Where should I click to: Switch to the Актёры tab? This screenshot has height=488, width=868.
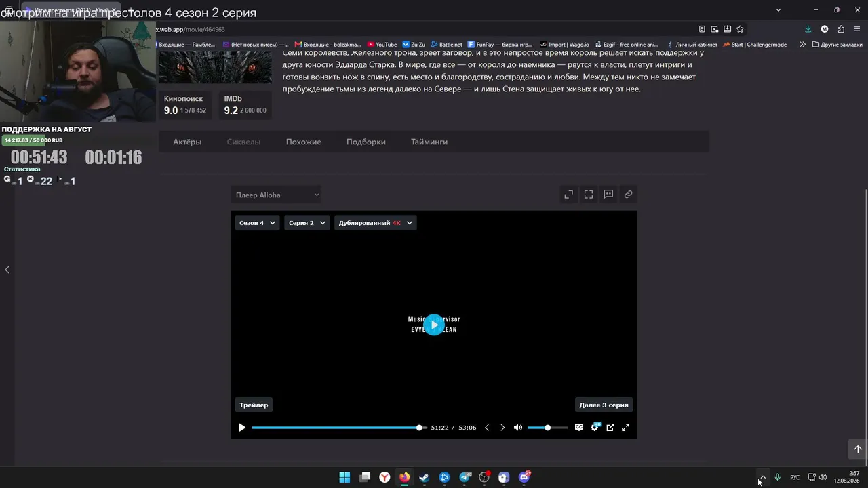pyautogui.click(x=187, y=142)
